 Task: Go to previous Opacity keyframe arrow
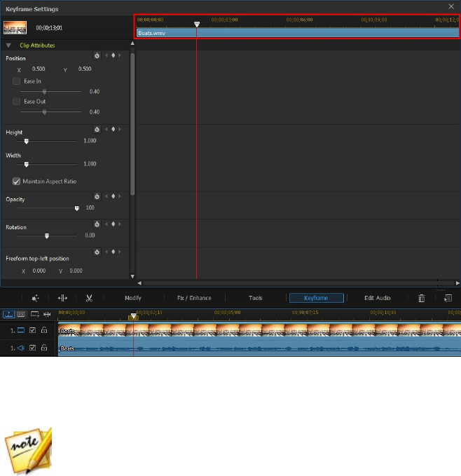[x=106, y=196]
